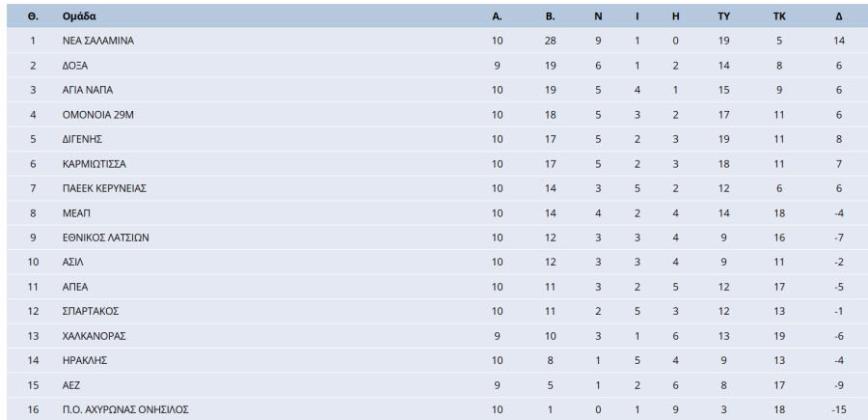Select the ΑΓΙΑ ΝΑΠΑ team row

pos(88,90)
